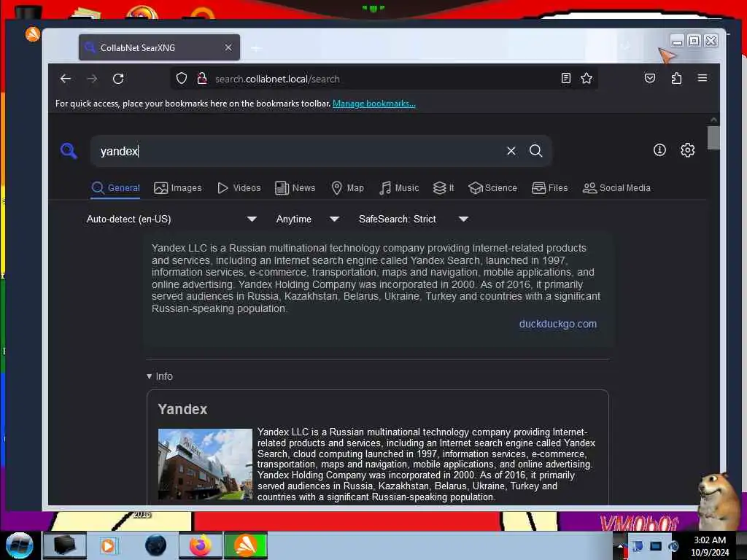Open a new browser tab

(256, 48)
